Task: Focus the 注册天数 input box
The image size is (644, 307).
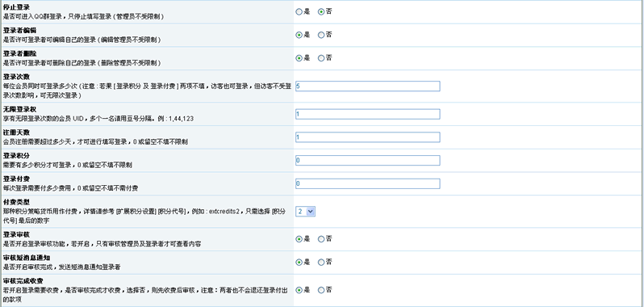Action: pos(367,137)
